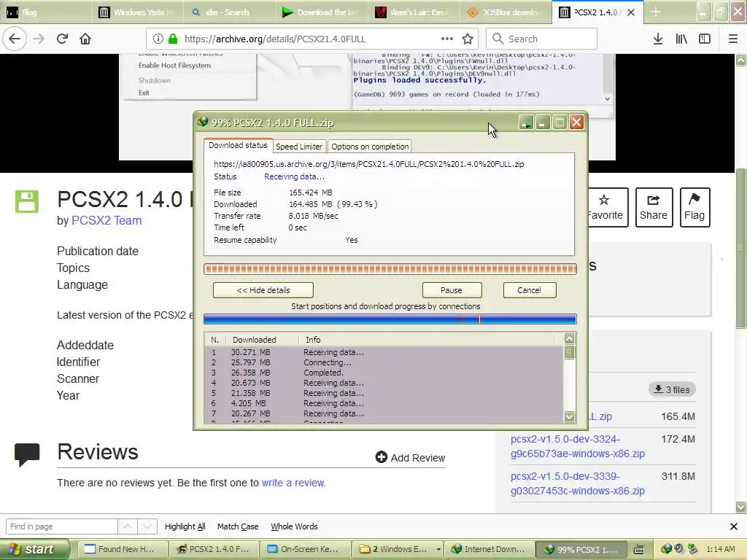Open the PCSX2 Team author link

point(107,220)
